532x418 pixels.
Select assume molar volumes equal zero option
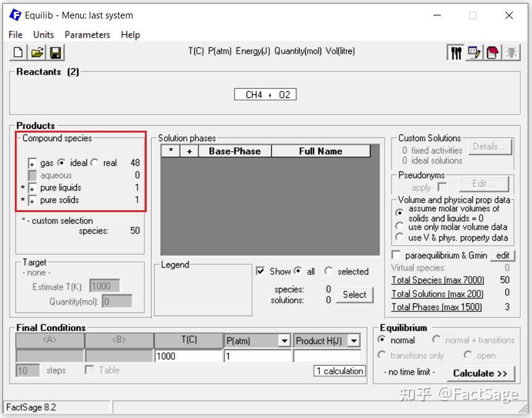tap(399, 213)
